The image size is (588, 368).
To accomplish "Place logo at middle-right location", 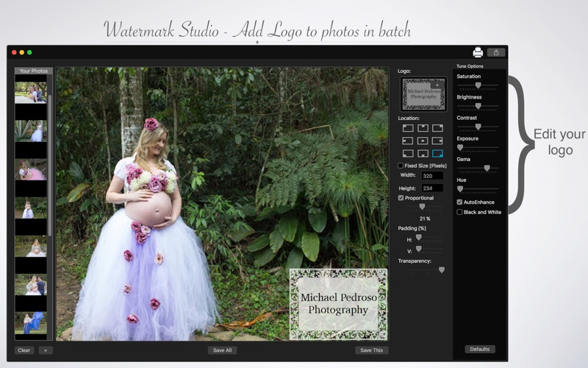I will coord(437,141).
